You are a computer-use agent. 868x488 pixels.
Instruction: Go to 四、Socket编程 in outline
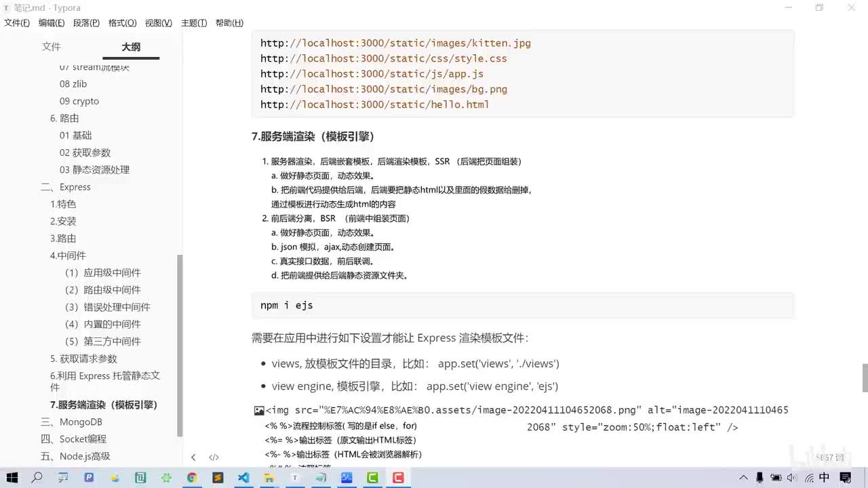click(x=73, y=439)
